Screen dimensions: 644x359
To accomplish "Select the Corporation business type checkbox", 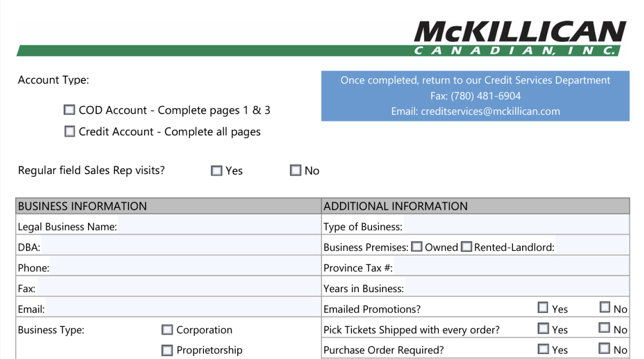I will coord(168,330).
